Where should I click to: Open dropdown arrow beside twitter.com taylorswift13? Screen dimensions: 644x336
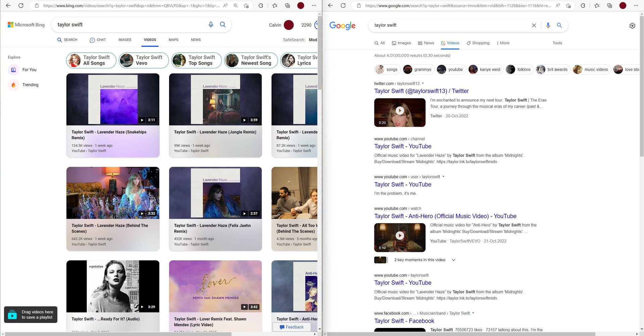click(423, 83)
